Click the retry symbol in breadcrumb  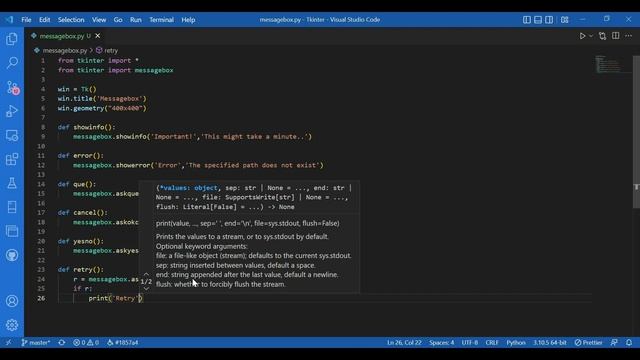coord(111,51)
